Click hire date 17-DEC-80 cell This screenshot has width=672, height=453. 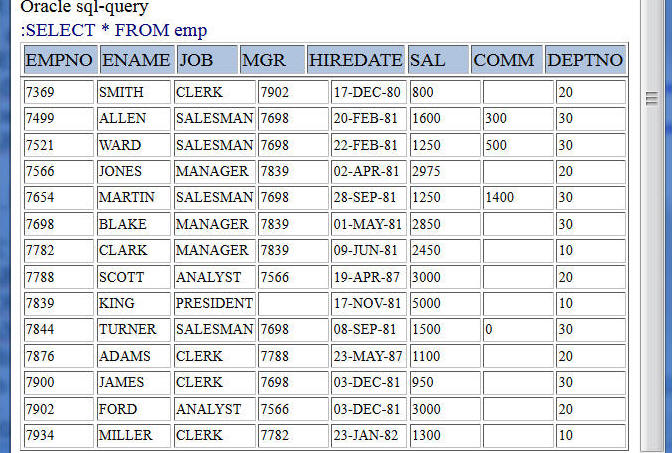click(x=369, y=92)
